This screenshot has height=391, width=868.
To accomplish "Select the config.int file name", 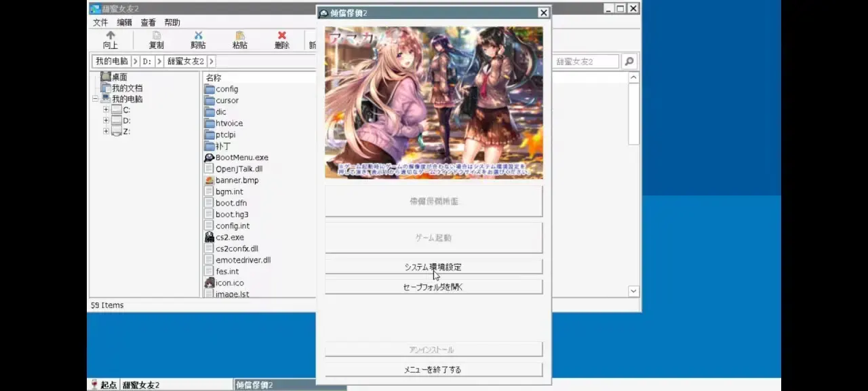I will click(x=233, y=226).
